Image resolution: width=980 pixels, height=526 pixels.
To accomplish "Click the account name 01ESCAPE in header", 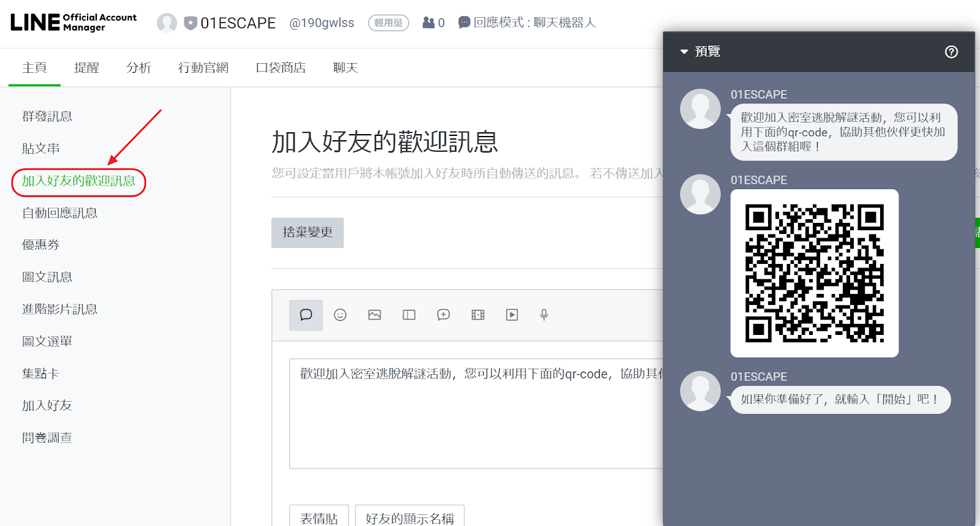I will pyautogui.click(x=238, y=23).
